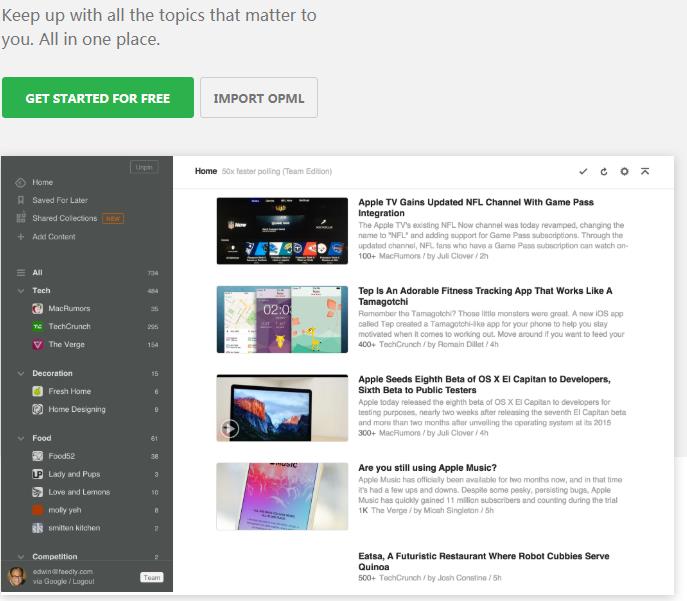
Task: Open the Apple Music article thumbnail
Action: [x=282, y=496]
